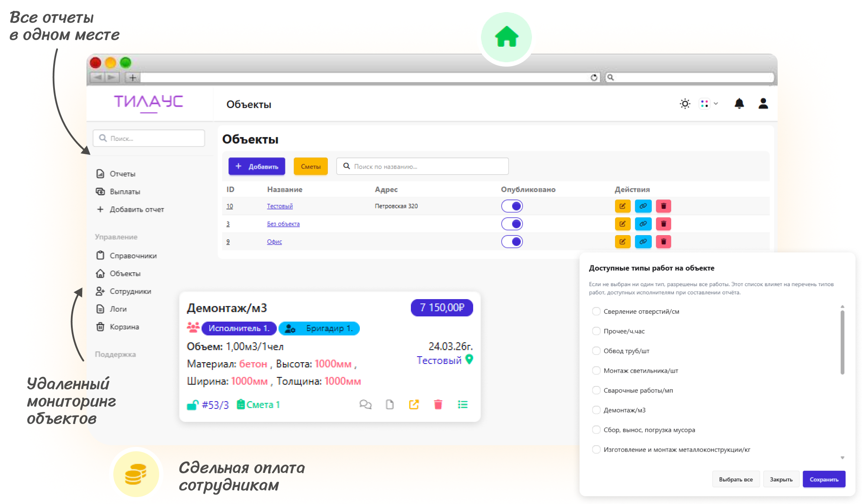Image resolution: width=865 pixels, height=504 pixels.
Task: Toggle published switch for Офис
Action: [512, 242]
